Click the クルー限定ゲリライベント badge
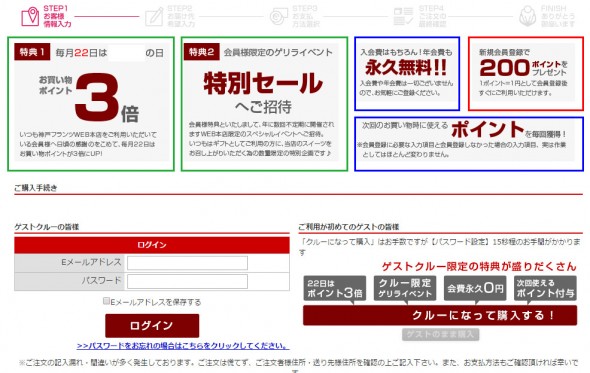The width and height of the screenshot is (590, 373). pyautogui.click(x=405, y=288)
